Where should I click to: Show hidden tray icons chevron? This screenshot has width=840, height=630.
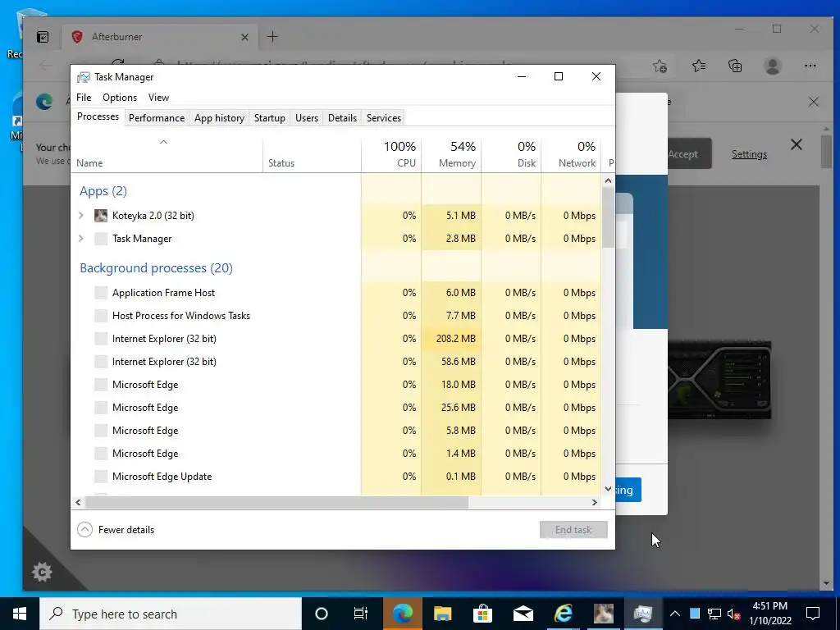pyautogui.click(x=675, y=614)
